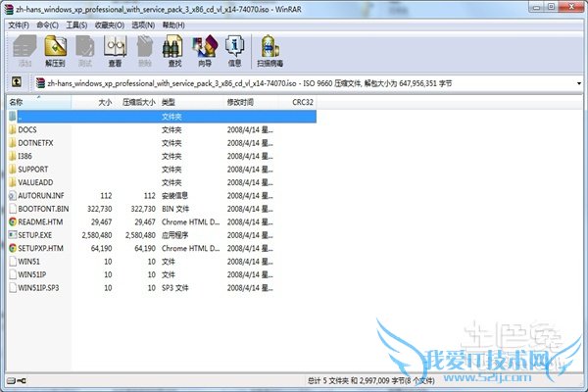Click the WIN51 file icon
The height and width of the screenshot is (392, 588).
[13, 262]
